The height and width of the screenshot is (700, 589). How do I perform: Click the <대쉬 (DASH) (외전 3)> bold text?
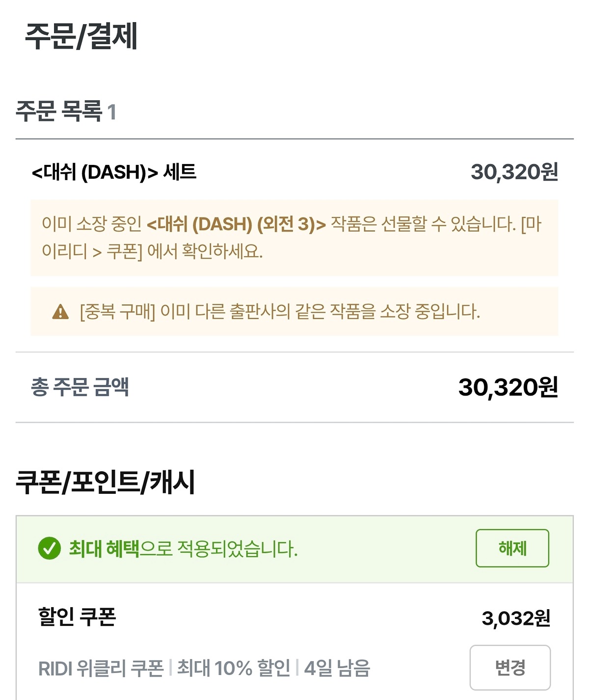coord(236,224)
